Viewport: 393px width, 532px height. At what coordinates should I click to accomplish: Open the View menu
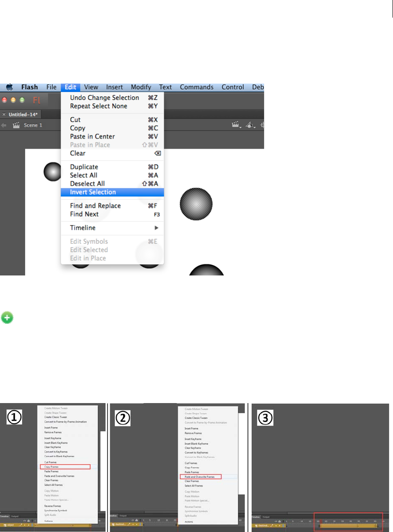click(x=92, y=87)
